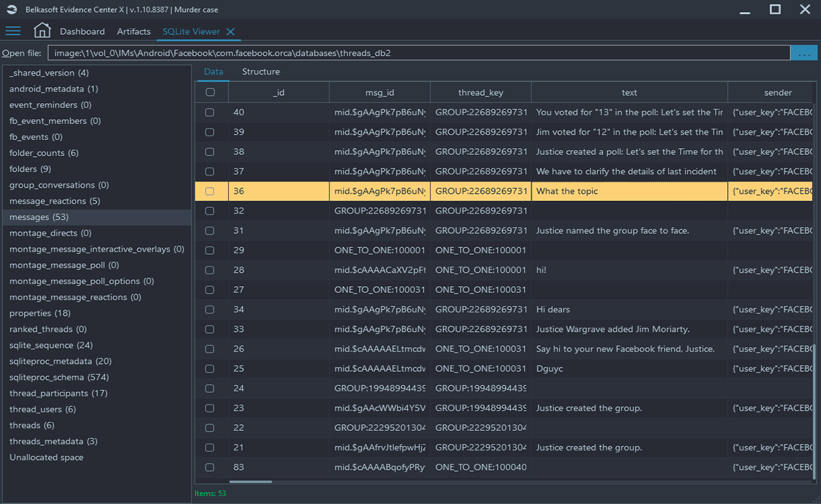Show the Data tab
The width and height of the screenshot is (821, 504).
[x=213, y=72]
